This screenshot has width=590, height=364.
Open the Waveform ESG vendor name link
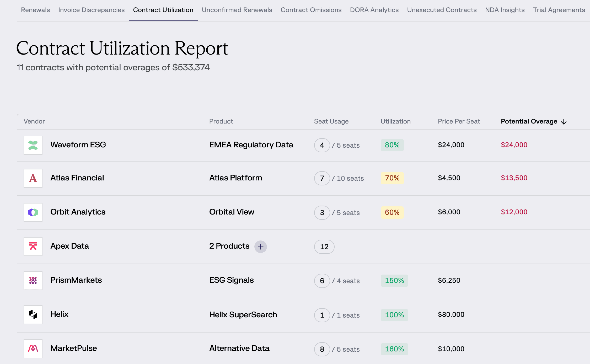(78, 145)
